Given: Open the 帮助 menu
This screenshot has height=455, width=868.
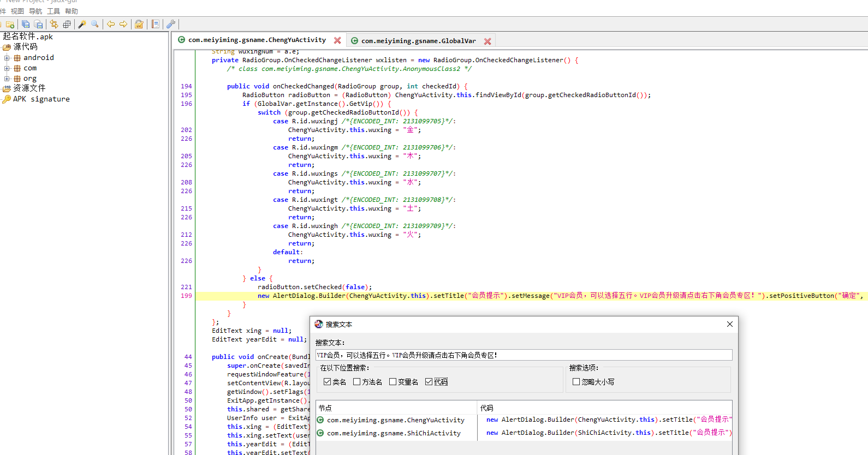Looking at the screenshot, I should [x=72, y=11].
